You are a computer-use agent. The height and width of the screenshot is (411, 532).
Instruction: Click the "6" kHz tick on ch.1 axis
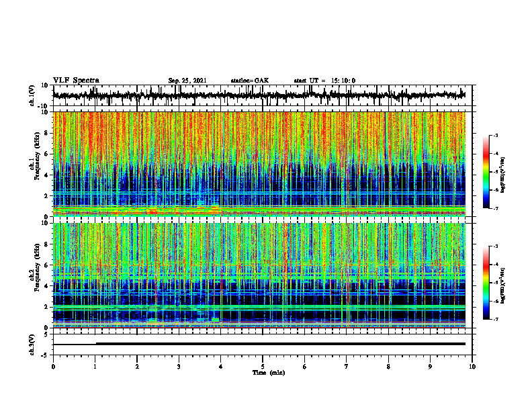coord(46,154)
